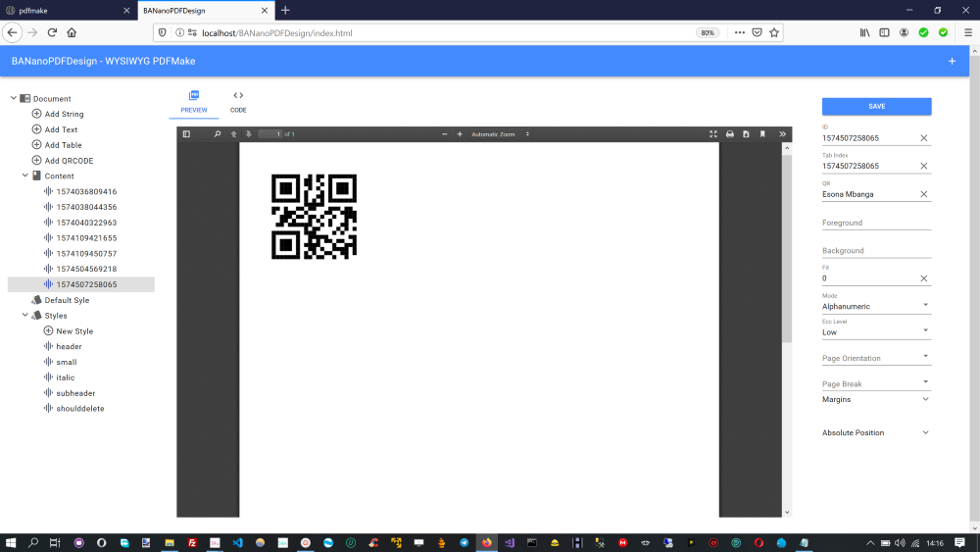Open the Ecc Level dropdown
The width and height of the screenshot is (980, 552).
[876, 332]
